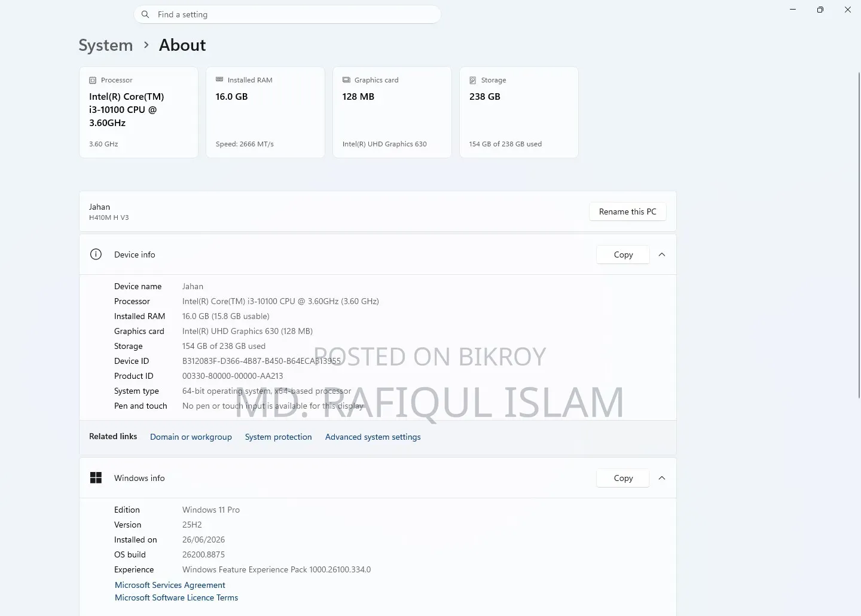Click the Experience value Windows Feature Experience Pack
Image resolution: width=861 pixels, height=616 pixels.
tap(276, 569)
